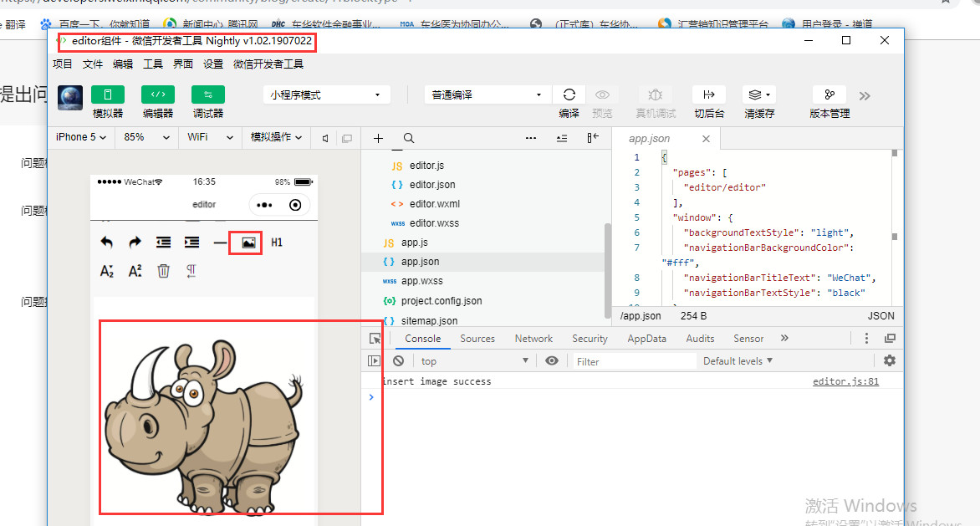
Task: Open the 微信开发者工具 menu
Action: click(x=268, y=64)
